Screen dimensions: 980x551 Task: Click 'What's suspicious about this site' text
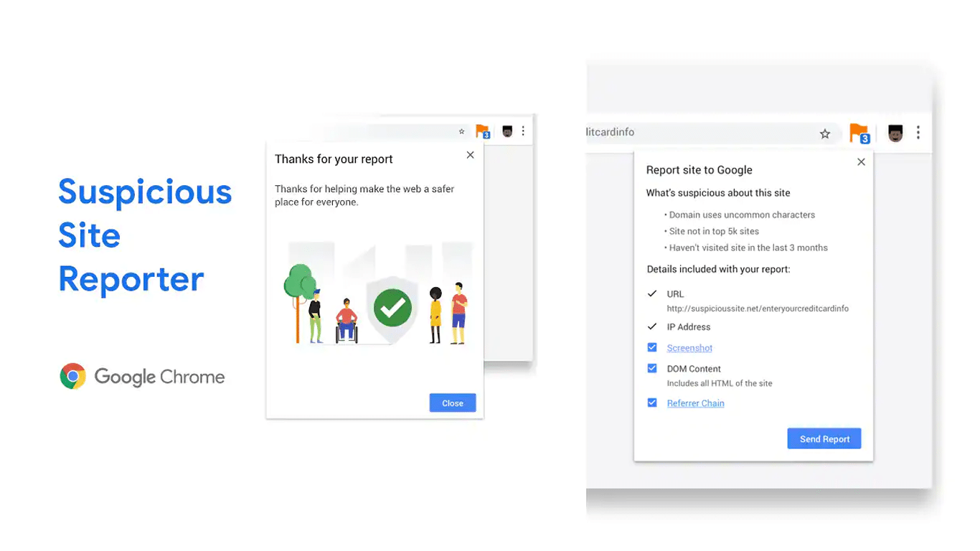pyautogui.click(x=718, y=193)
